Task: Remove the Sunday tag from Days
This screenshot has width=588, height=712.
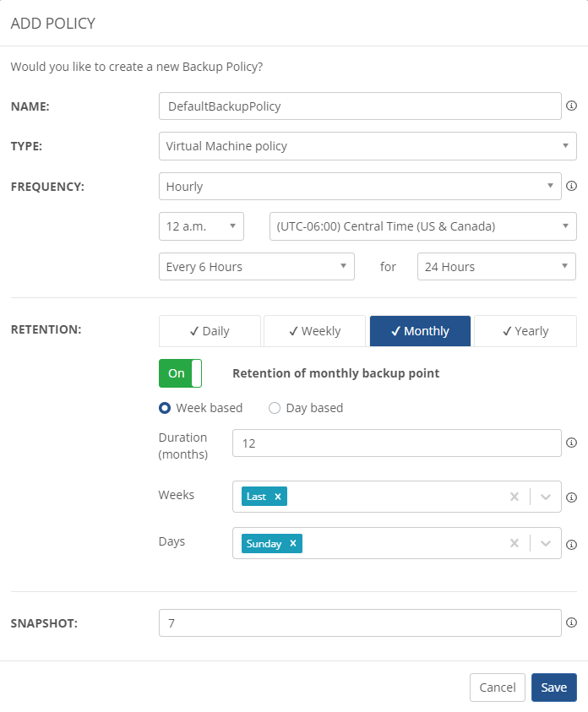Action: [x=293, y=543]
